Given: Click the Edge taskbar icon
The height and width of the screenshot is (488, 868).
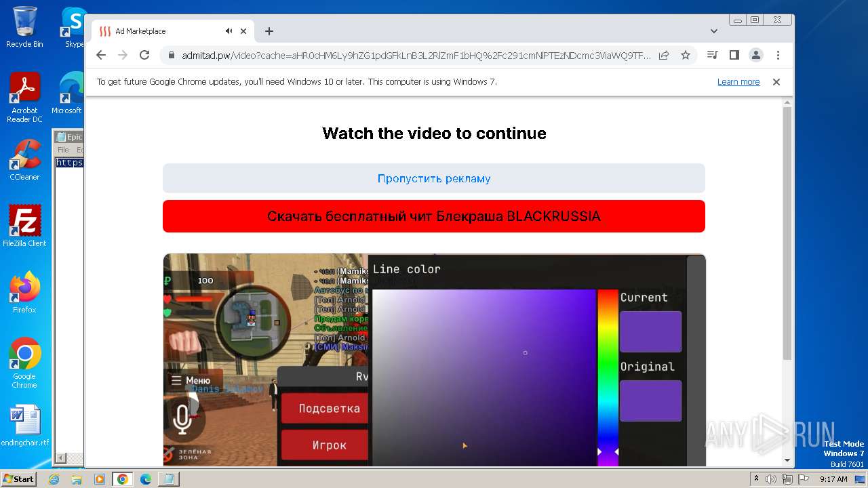Looking at the screenshot, I should coord(146,479).
